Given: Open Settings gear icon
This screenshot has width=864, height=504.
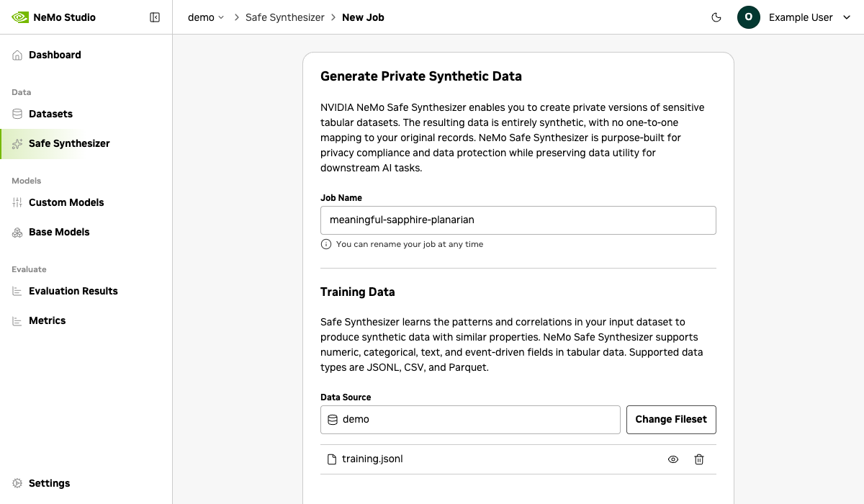Looking at the screenshot, I should click(17, 483).
